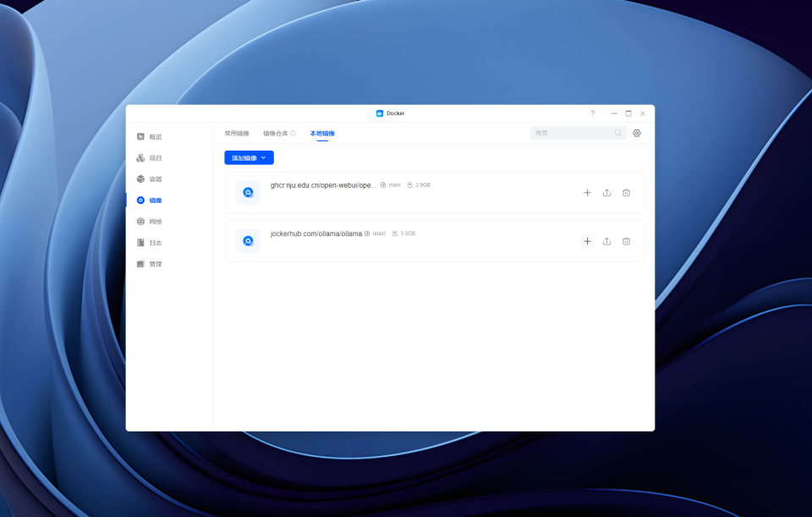812x517 pixels.
Task: Click the ghcr.nju.edu.cn/open-webui image name
Action: 323,185
